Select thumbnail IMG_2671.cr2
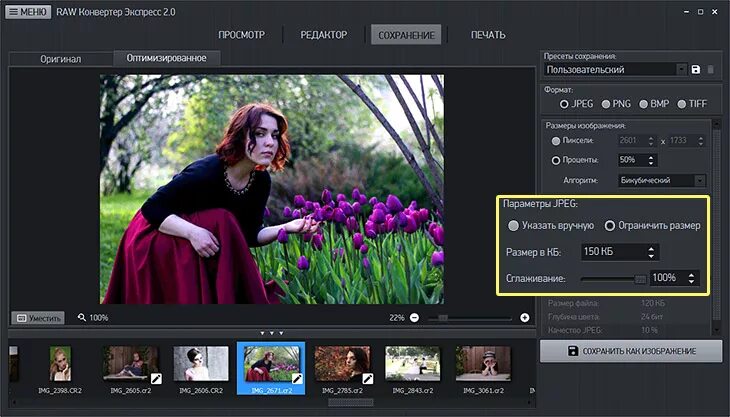730x417 pixels. pos(271,369)
